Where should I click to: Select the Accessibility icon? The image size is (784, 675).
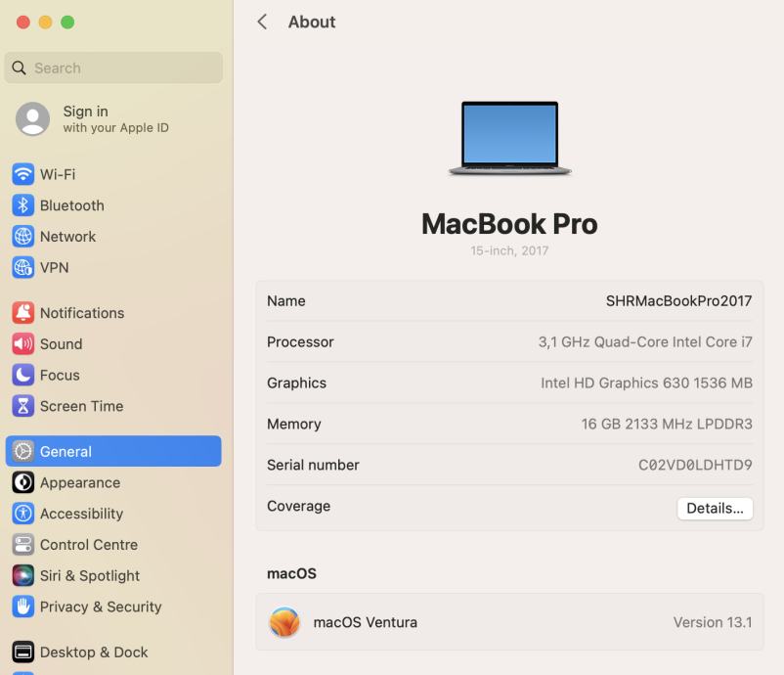23,514
